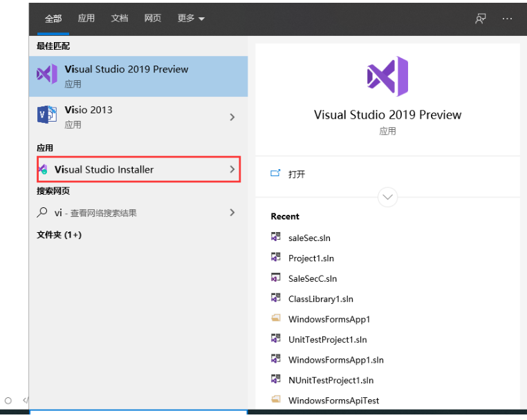Open the three-dots options menu
Viewport: 527px width, 420px height.
pos(507,19)
